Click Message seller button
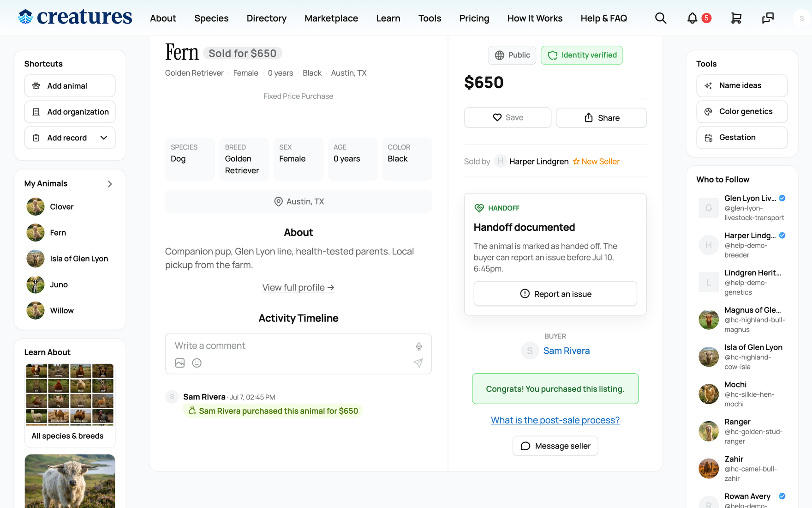This screenshot has height=508, width=812. tap(555, 446)
